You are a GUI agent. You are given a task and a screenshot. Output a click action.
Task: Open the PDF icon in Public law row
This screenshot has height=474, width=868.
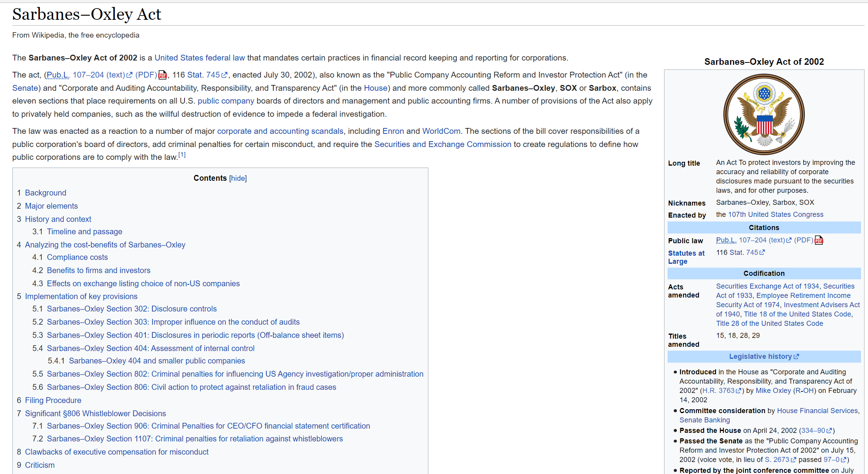(819, 240)
